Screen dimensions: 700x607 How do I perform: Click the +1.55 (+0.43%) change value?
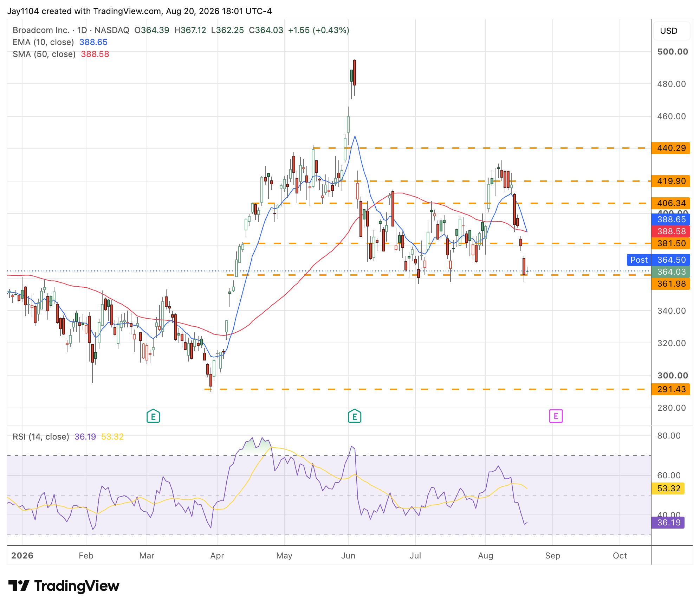[319, 30]
